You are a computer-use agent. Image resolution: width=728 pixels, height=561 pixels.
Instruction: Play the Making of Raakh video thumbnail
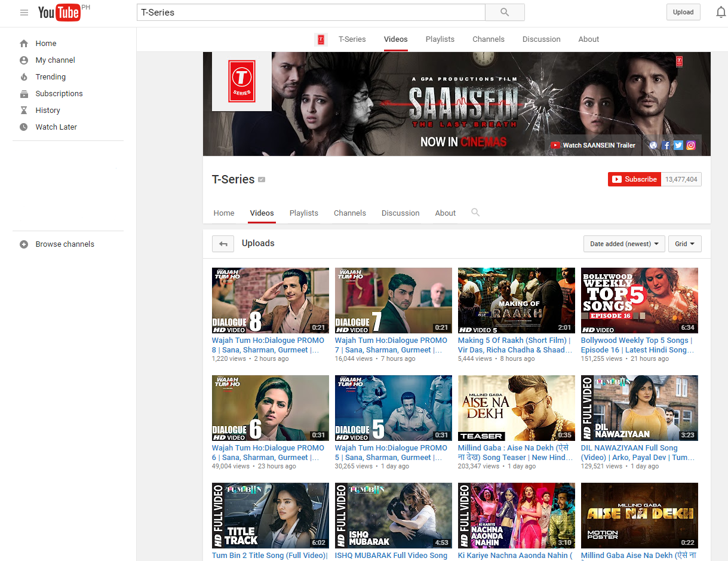click(517, 301)
